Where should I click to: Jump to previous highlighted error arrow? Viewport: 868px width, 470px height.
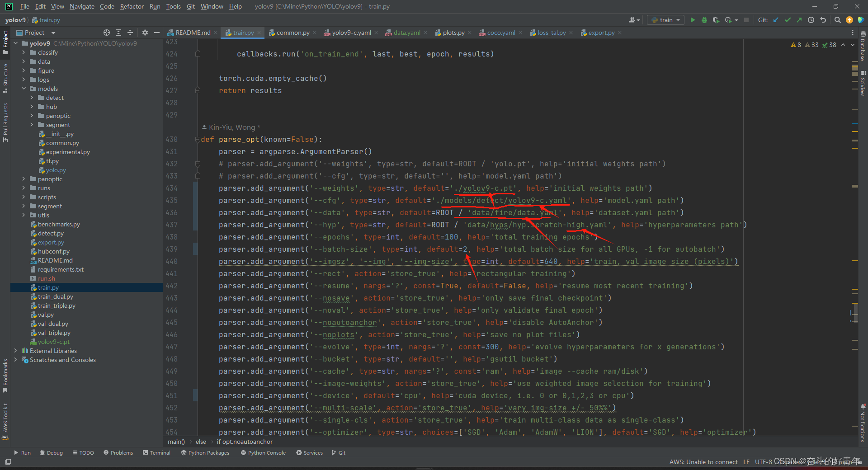[843, 45]
